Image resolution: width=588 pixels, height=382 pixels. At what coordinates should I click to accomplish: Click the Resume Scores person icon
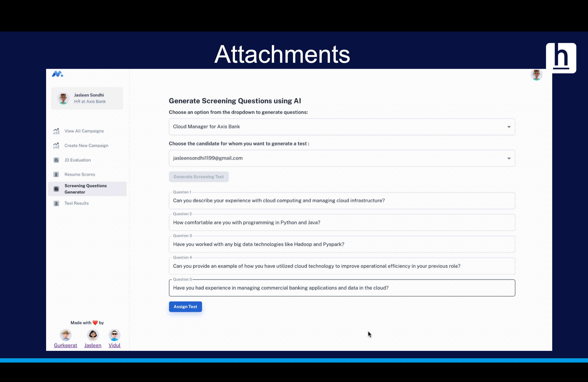click(56, 174)
